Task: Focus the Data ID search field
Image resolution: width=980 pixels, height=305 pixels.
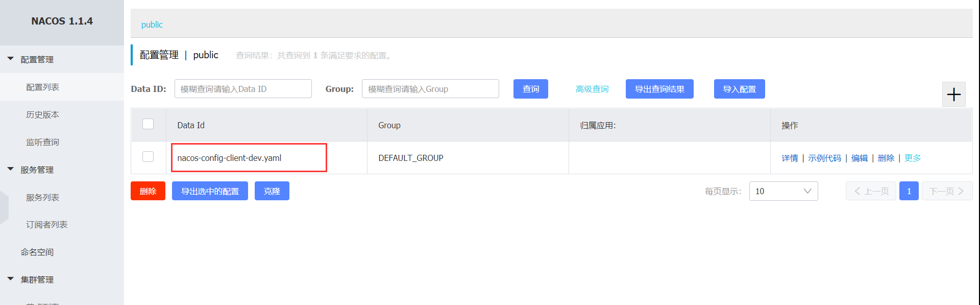Action: point(243,89)
